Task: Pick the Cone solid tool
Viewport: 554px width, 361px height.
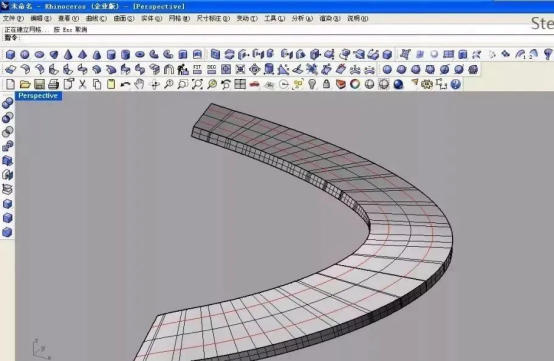Action: [x=68, y=54]
